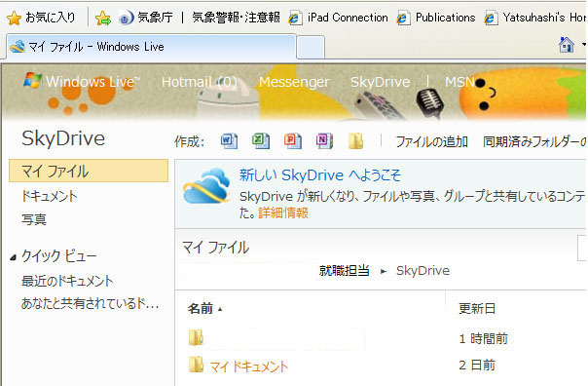Viewport: 588px width, 386px height.
Task: Open the 気象庁 bookmark
Action: 146,18
